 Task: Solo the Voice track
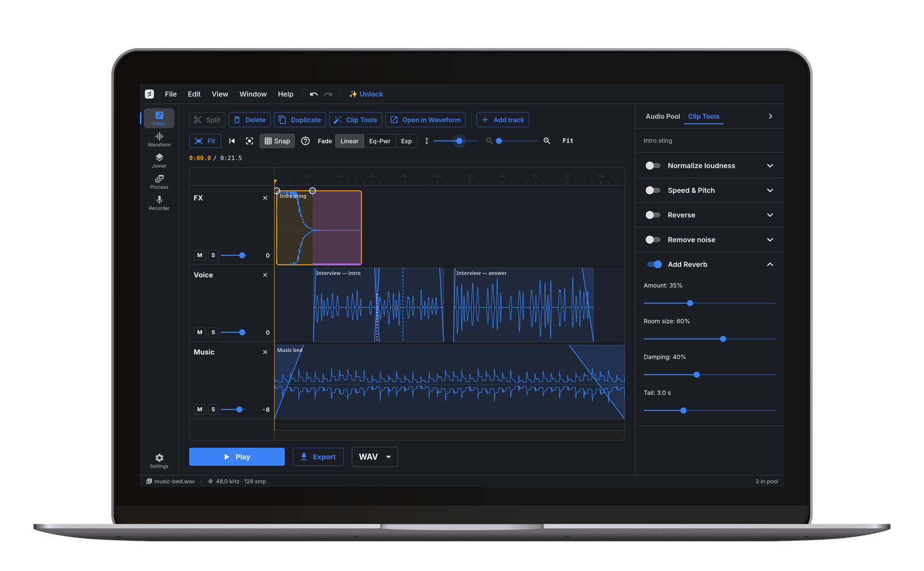[x=213, y=333]
